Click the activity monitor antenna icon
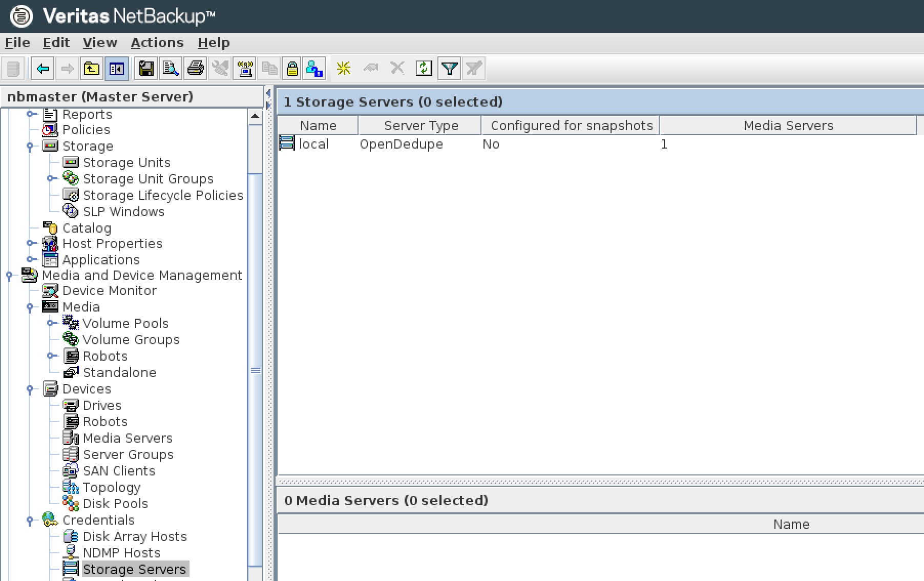924x581 pixels. pos(245,68)
